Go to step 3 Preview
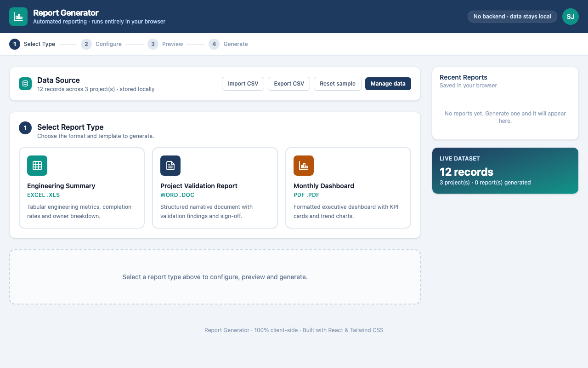The height and width of the screenshot is (368, 588). pos(165,44)
